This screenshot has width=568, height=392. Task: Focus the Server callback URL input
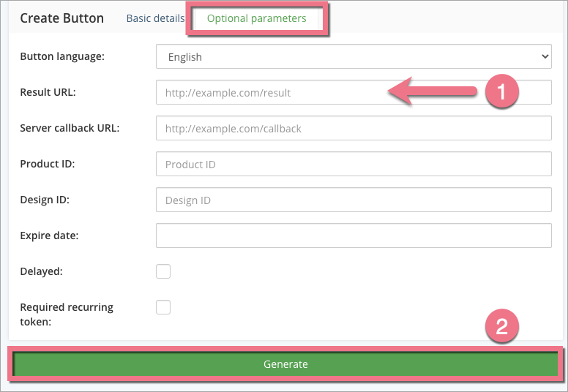tap(354, 128)
